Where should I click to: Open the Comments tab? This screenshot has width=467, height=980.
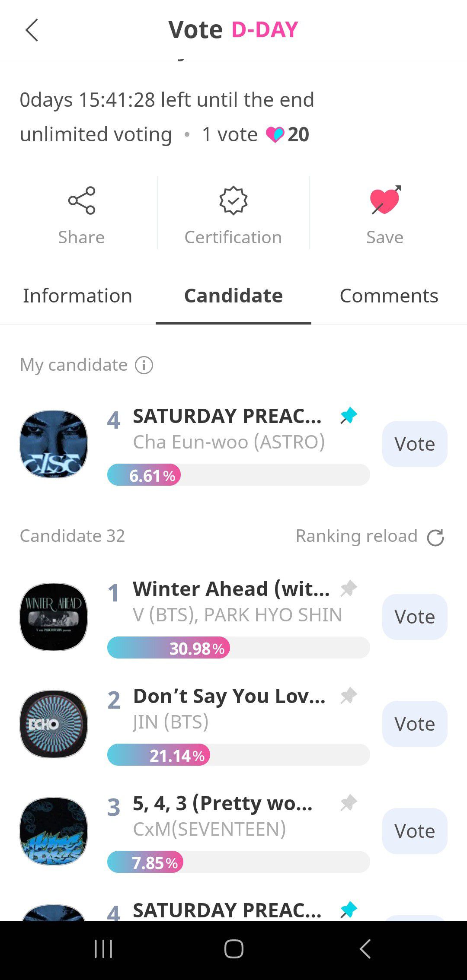tap(389, 296)
